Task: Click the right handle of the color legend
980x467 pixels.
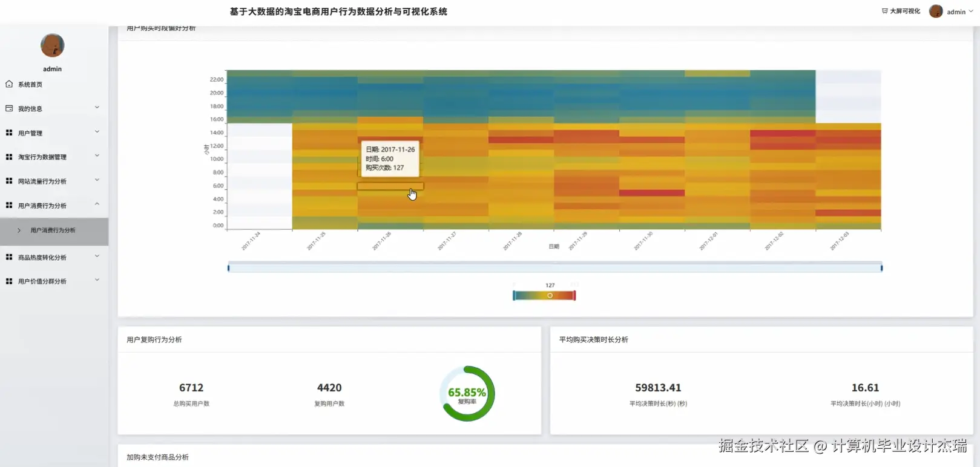Action: point(574,295)
